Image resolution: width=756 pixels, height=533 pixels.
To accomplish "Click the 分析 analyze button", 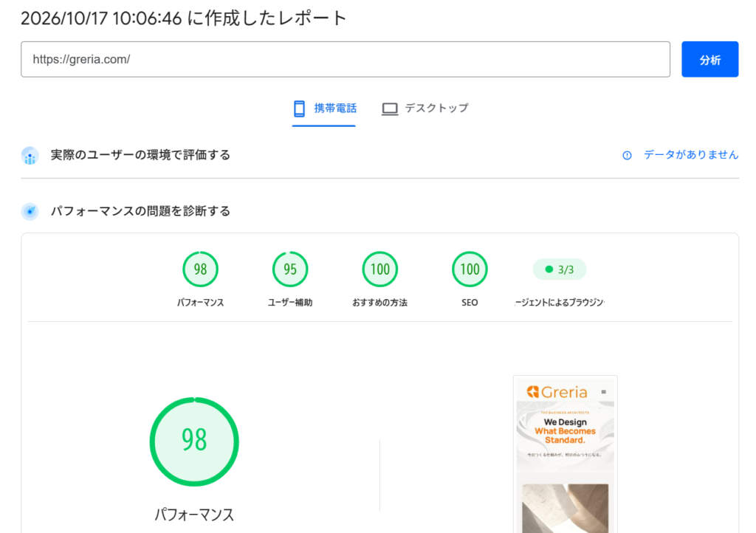I will (x=709, y=59).
